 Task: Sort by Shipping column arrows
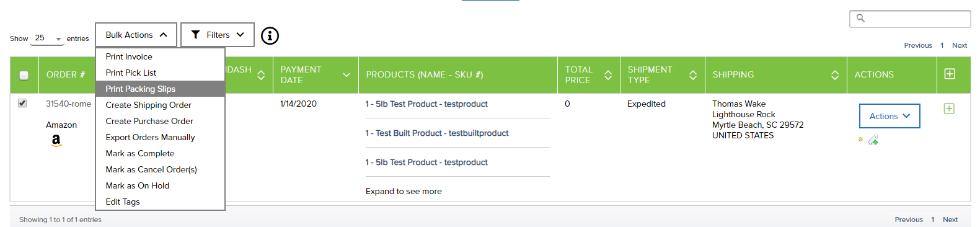pyautogui.click(x=835, y=75)
